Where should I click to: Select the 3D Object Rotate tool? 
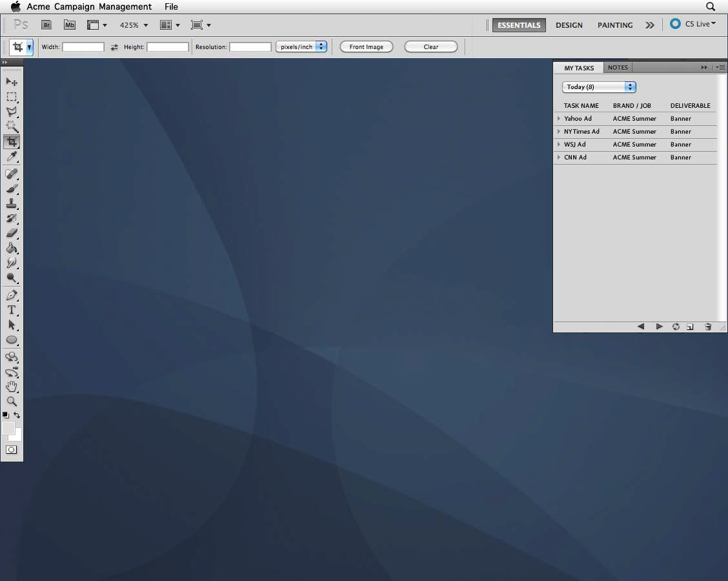point(12,357)
